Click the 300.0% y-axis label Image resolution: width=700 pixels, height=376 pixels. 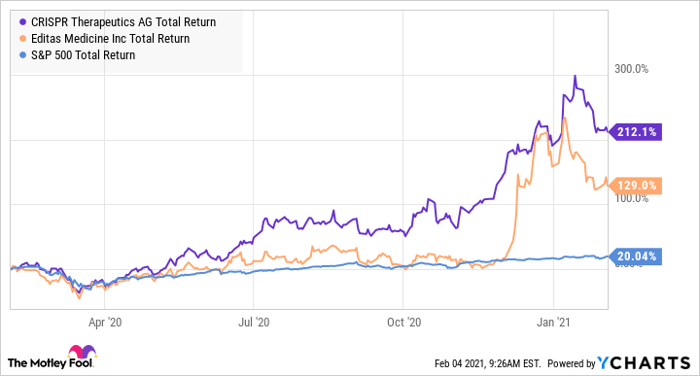click(x=631, y=69)
